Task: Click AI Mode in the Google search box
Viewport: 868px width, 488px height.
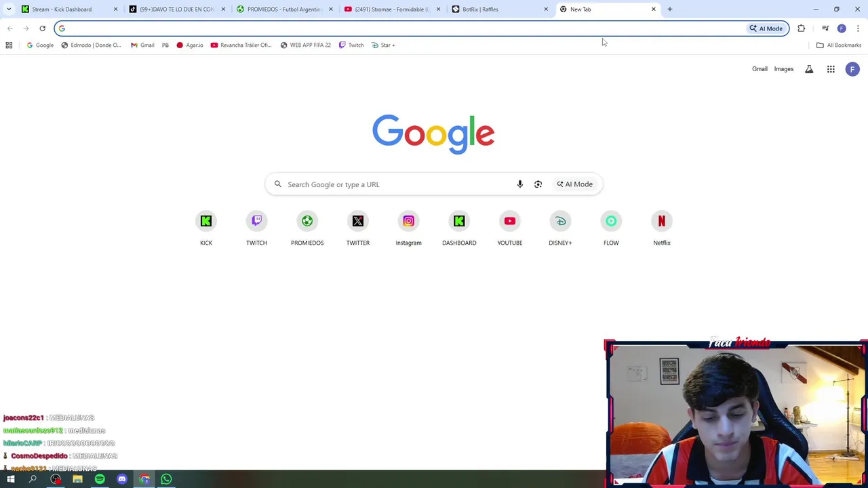Action: pyautogui.click(x=575, y=184)
